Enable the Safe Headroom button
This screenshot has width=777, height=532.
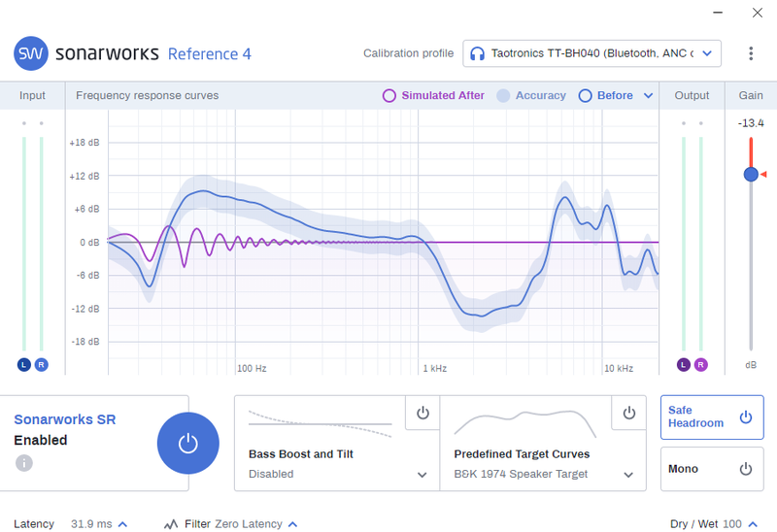pos(712,417)
